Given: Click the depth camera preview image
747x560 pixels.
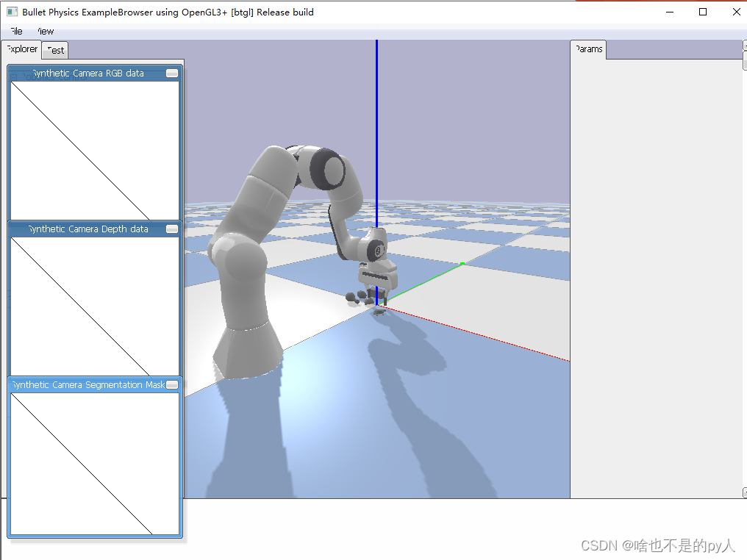Looking at the screenshot, I should [94, 305].
